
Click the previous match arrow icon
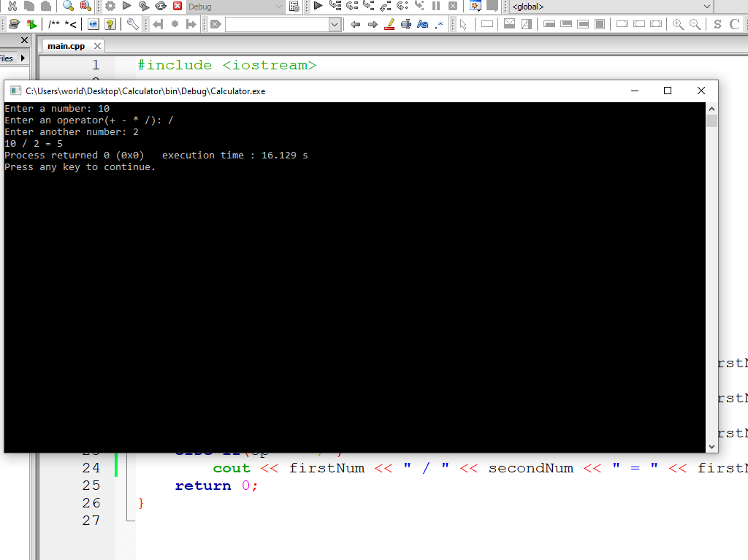[x=355, y=24]
